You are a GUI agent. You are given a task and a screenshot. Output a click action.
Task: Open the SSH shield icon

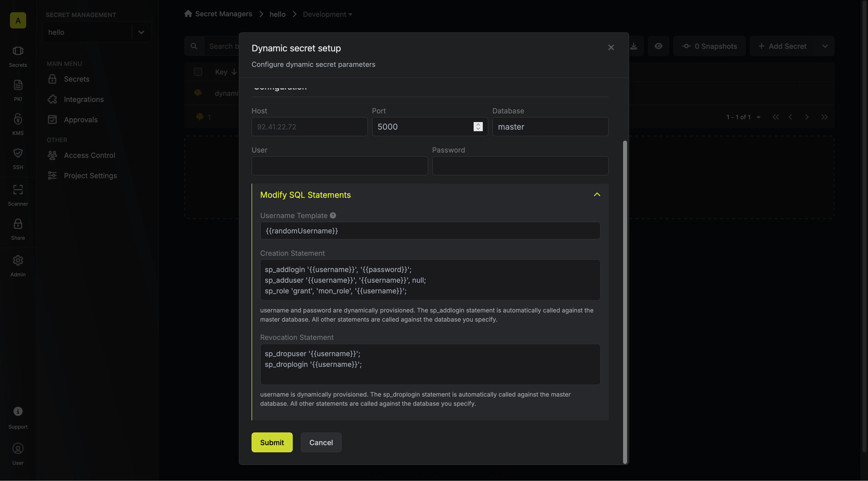click(18, 153)
